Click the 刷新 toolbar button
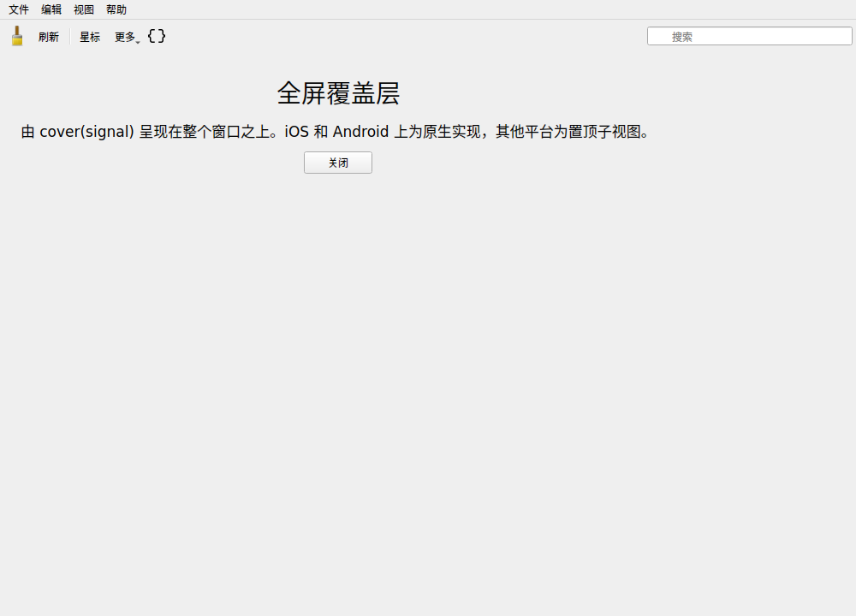Viewport: 856px width, 616px height. tap(49, 37)
